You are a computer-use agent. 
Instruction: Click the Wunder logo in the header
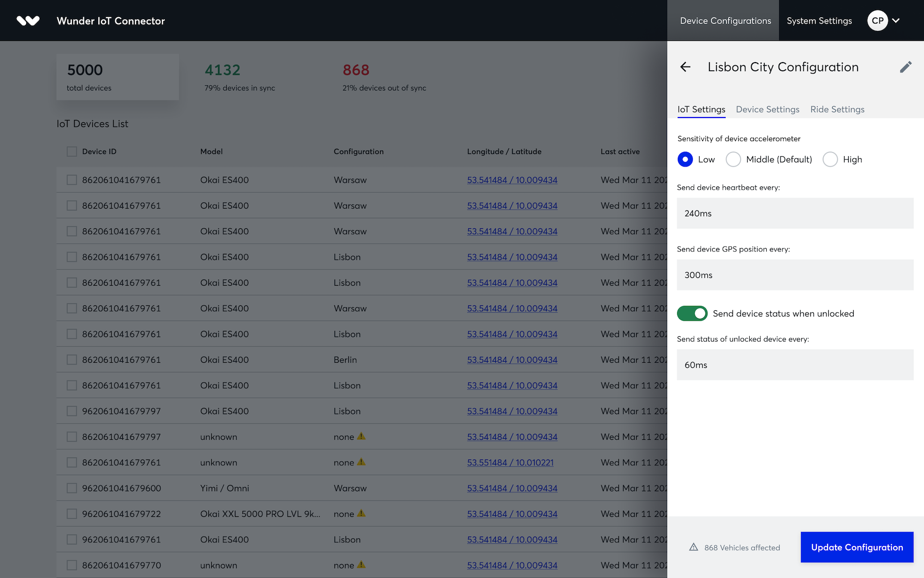tap(27, 20)
